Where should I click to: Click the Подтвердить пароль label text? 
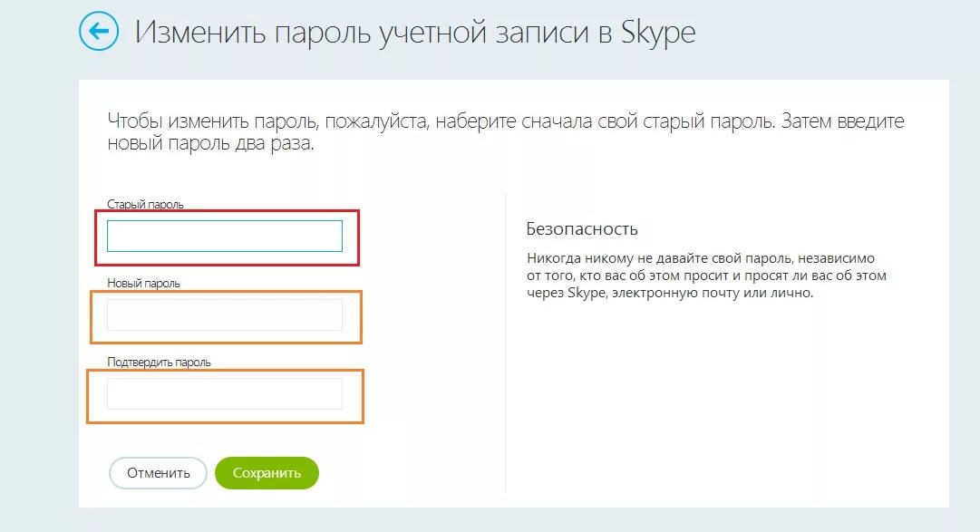point(159,362)
